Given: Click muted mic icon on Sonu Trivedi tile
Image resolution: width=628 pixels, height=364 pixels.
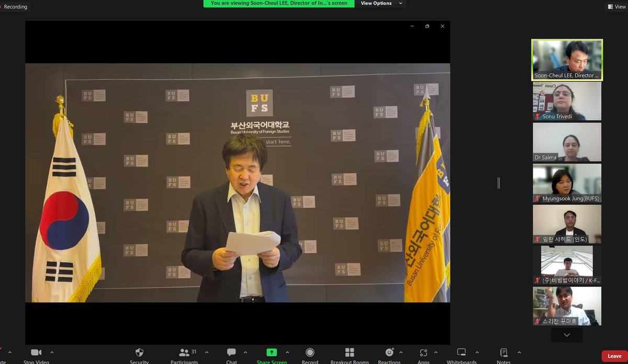Looking at the screenshot, I should click(538, 116).
